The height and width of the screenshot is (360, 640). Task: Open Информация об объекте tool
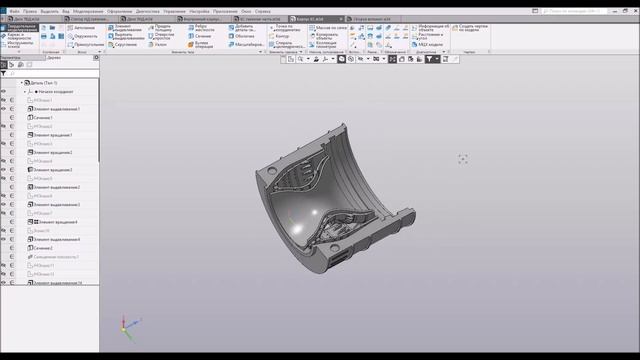tap(430, 28)
